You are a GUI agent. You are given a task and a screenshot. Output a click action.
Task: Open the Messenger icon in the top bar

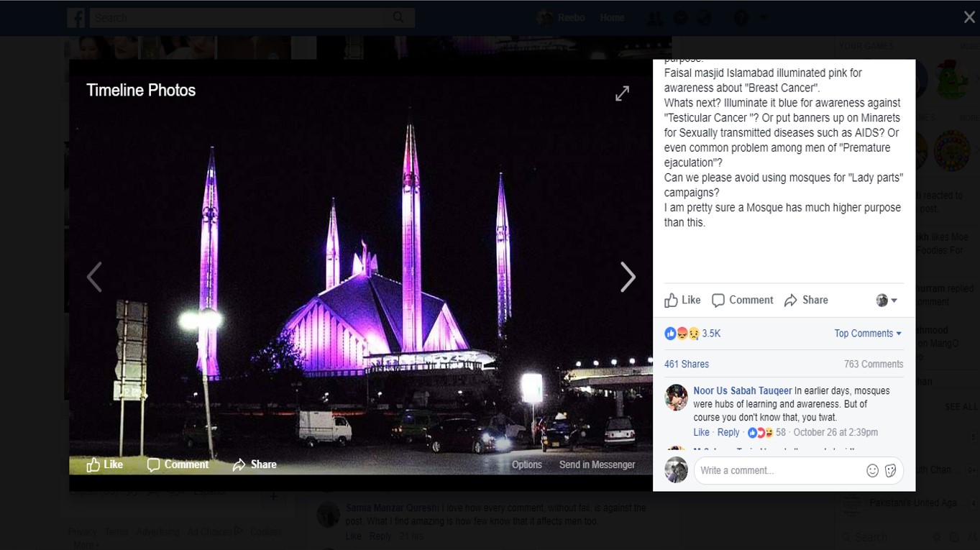(680, 18)
